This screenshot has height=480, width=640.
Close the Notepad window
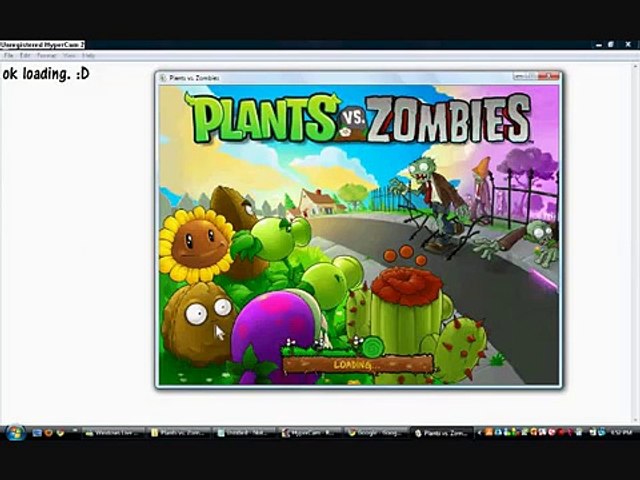click(x=628, y=44)
